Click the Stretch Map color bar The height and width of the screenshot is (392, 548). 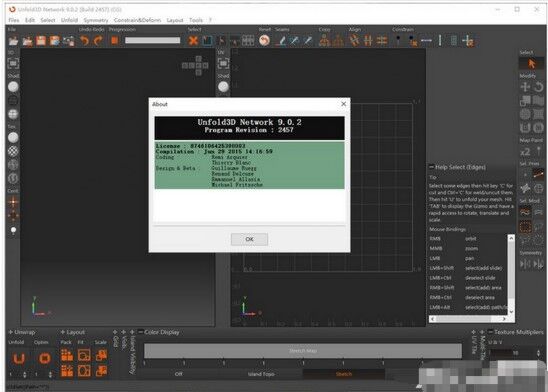(x=303, y=351)
